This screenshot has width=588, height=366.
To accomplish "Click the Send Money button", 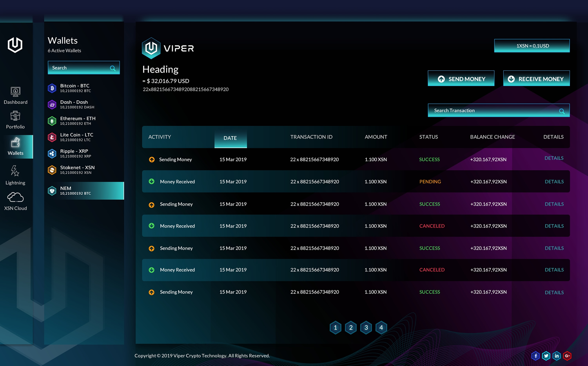I will pyautogui.click(x=461, y=78).
